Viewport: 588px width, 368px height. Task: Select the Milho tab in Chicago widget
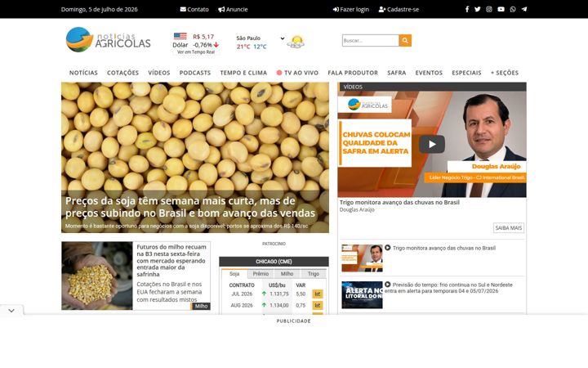pos(287,274)
